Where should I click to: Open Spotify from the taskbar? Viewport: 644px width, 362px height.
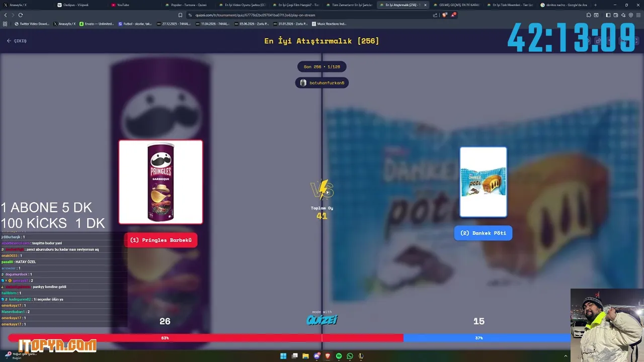pos(339,356)
